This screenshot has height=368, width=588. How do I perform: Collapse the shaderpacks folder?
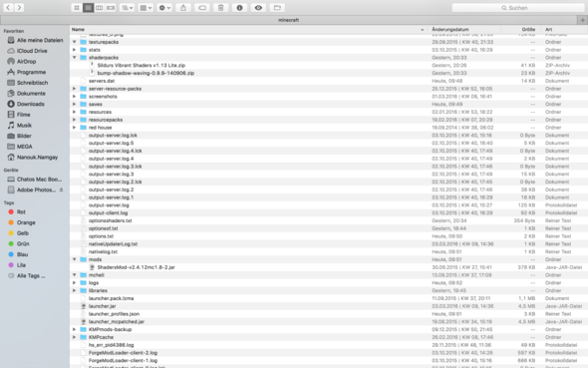tap(75, 58)
